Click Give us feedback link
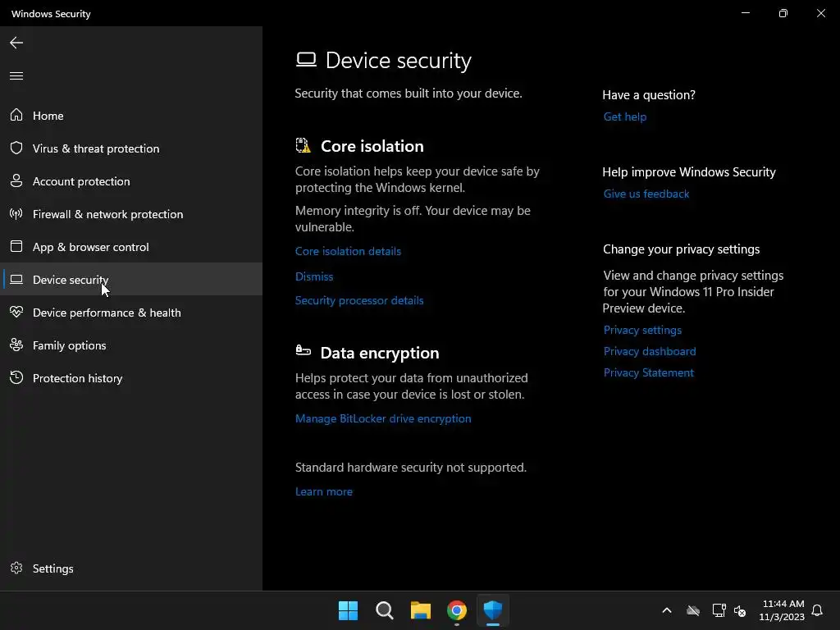 pyautogui.click(x=646, y=194)
